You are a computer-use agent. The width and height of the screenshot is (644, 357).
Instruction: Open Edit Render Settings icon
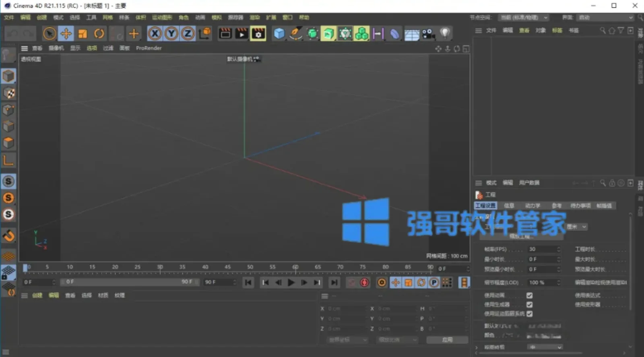[258, 34]
